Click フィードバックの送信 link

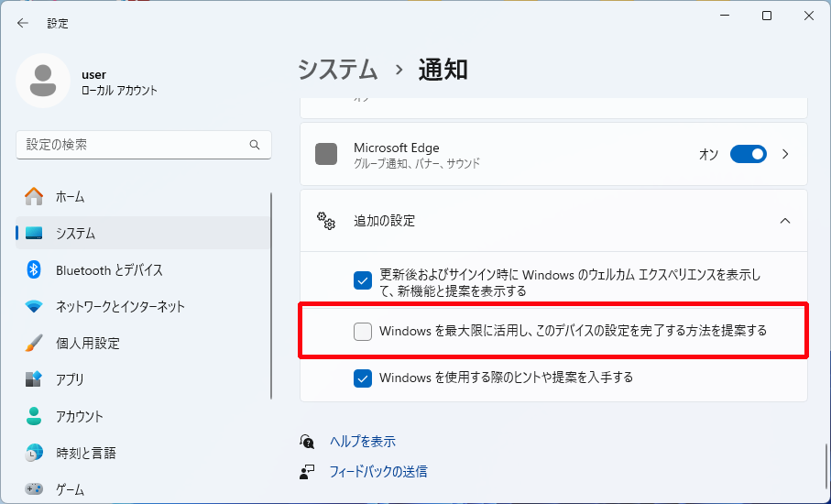[377, 472]
